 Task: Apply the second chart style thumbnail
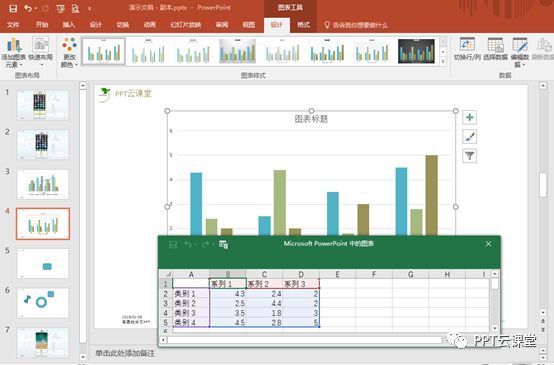pyautogui.click(x=148, y=52)
